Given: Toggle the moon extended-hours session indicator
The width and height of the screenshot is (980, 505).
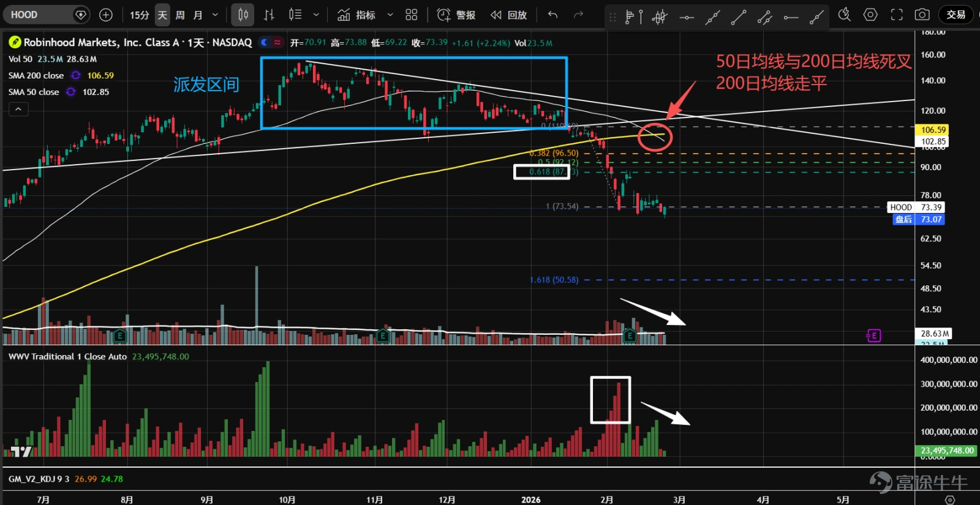Looking at the screenshot, I should (264, 42).
